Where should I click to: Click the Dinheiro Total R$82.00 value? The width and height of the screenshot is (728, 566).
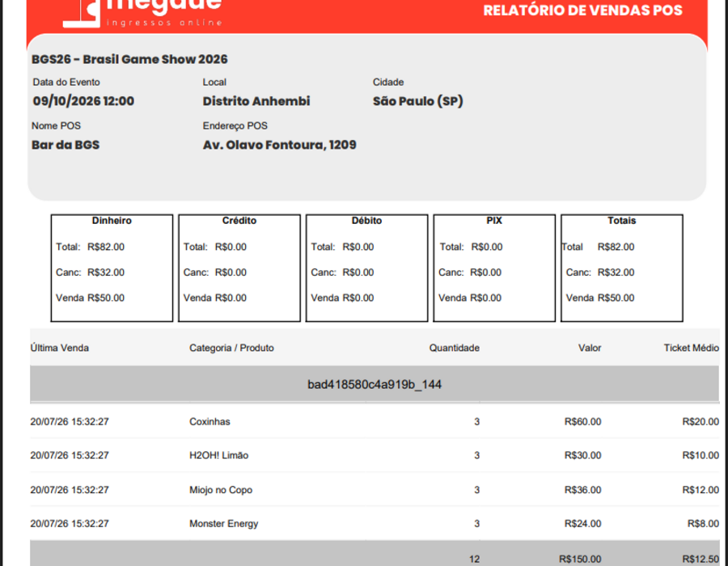click(106, 247)
